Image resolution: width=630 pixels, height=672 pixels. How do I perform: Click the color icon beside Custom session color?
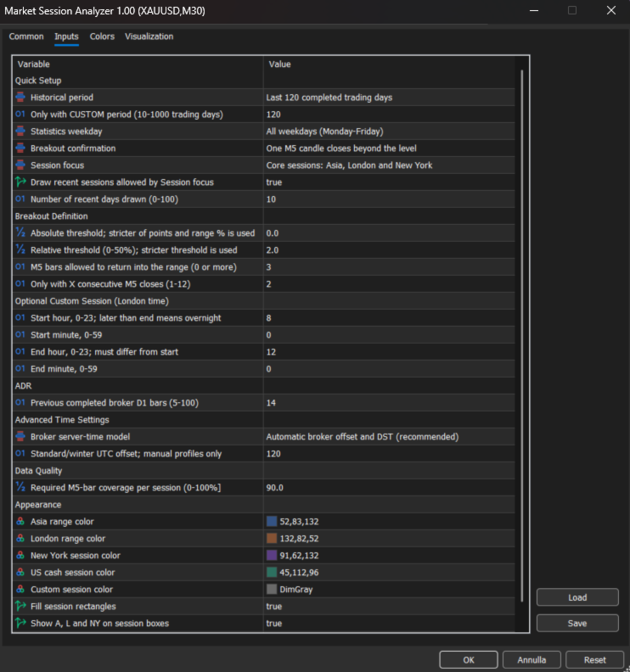(x=20, y=590)
